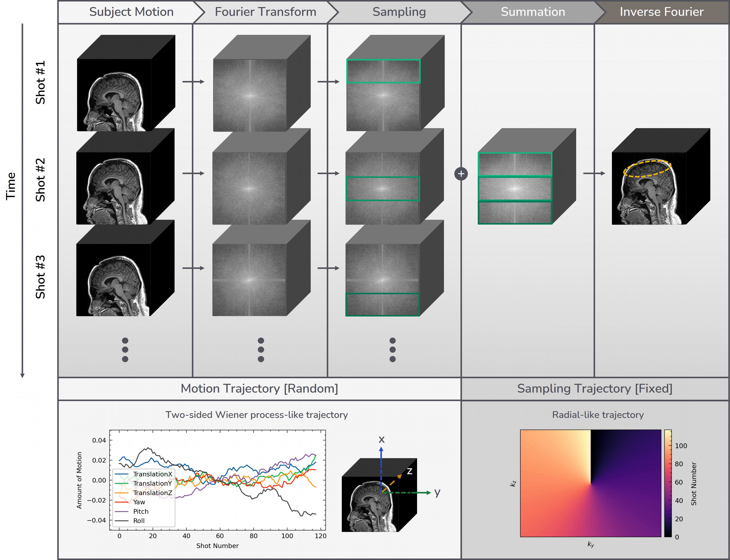730x560 pixels.
Task: Click the yellow dashed ellipse on reconstructed brain
Action: point(647,169)
